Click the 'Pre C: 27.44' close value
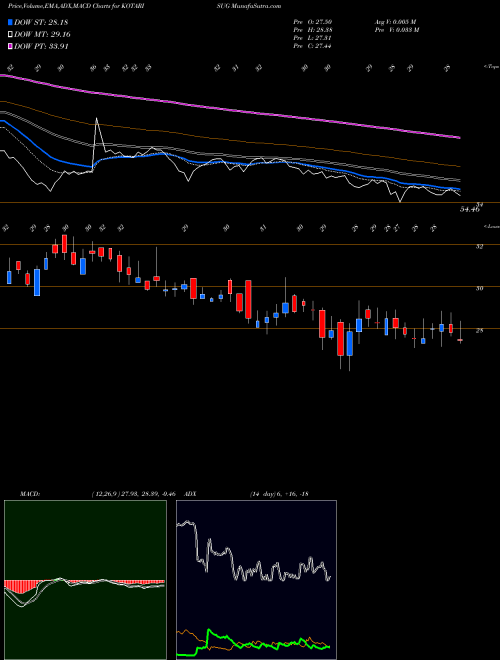This screenshot has width=500, height=660. pyautogui.click(x=313, y=46)
